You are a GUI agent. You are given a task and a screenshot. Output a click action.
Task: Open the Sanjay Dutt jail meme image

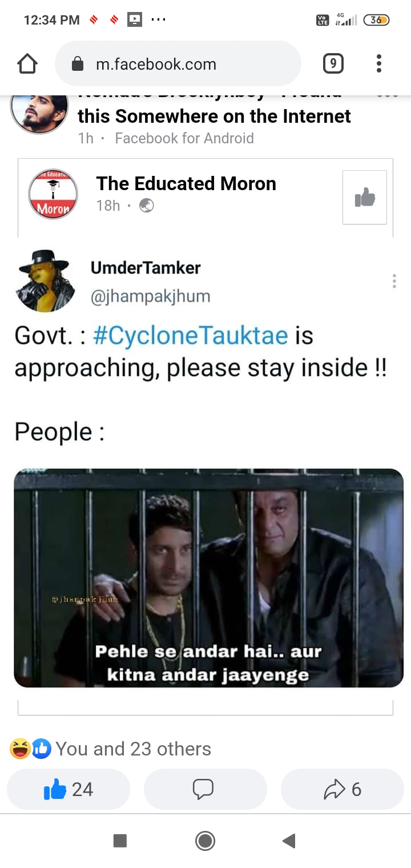[x=208, y=578]
